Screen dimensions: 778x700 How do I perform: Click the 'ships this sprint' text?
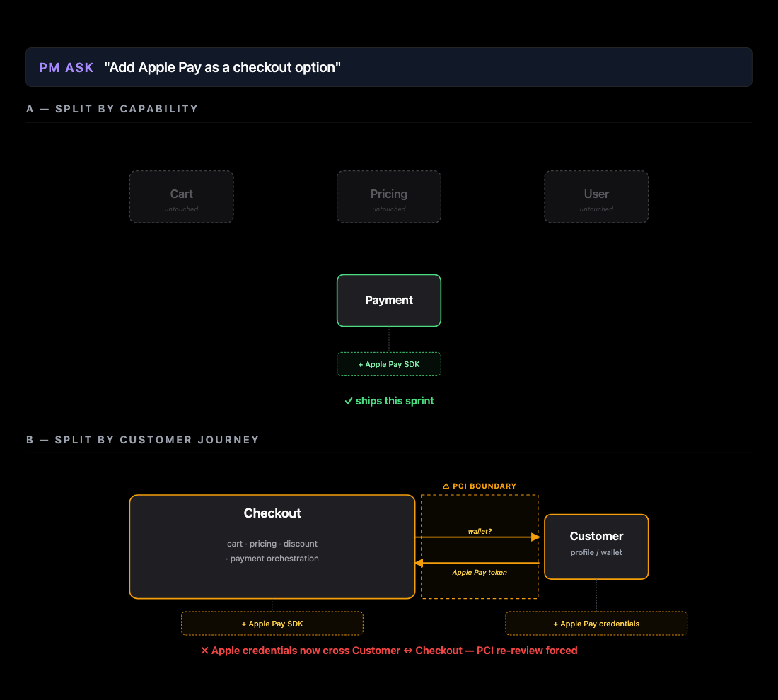[395, 401]
